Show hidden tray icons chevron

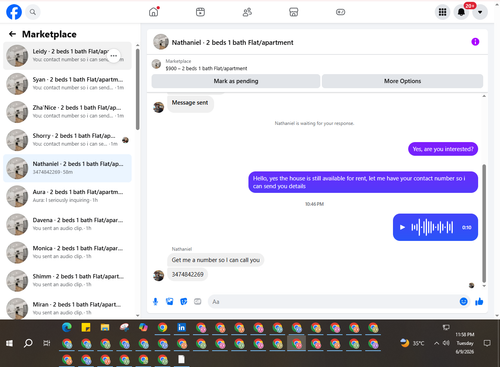tap(436, 343)
